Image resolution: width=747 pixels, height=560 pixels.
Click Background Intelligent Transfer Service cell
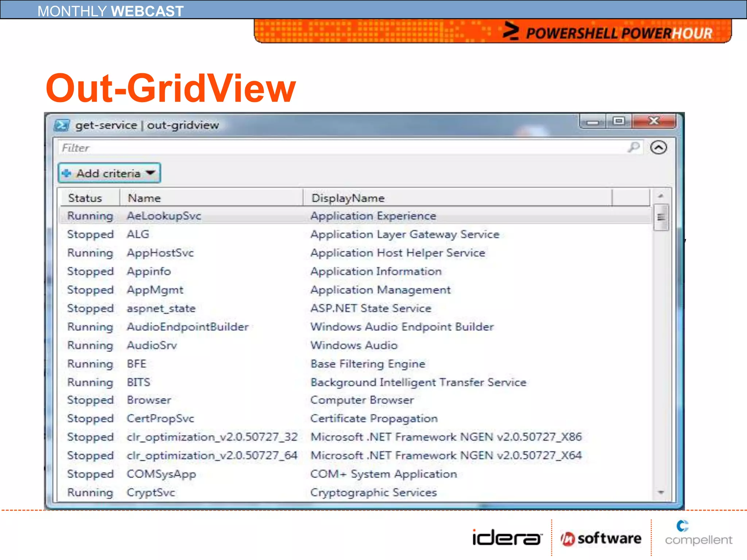pyautogui.click(x=418, y=382)
